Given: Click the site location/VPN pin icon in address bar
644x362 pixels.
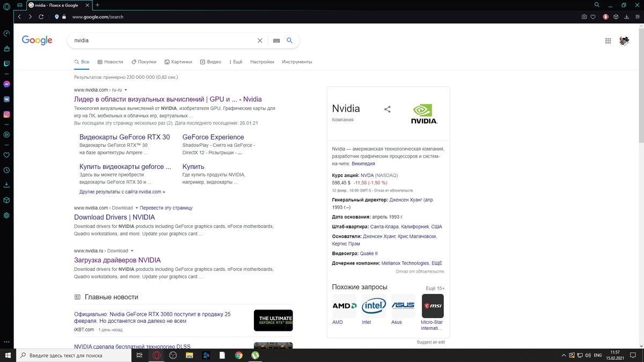Looking at the screenshot, I should click(x=57, y=17).
